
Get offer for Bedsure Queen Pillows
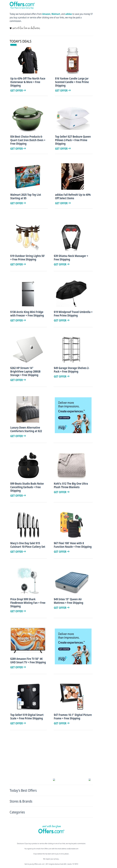pyautogui.click(x=63, y=148)
